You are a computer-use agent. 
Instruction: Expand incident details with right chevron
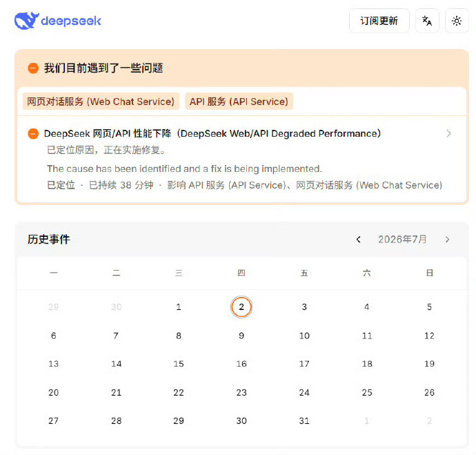tap(448, 134)
